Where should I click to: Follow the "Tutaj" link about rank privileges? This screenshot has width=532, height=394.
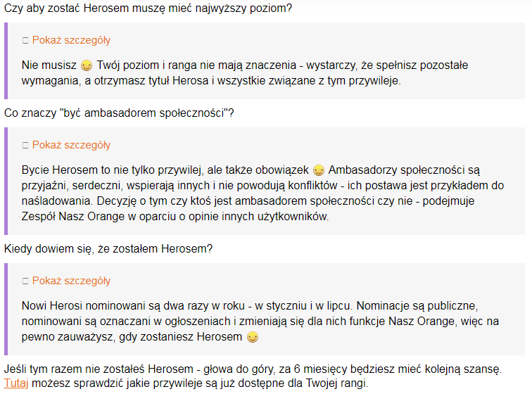point(15,383)
